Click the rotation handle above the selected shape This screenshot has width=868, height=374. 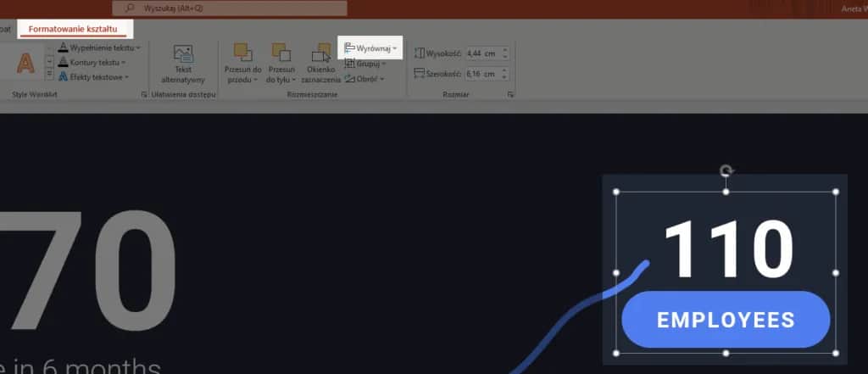coord(726,170)
